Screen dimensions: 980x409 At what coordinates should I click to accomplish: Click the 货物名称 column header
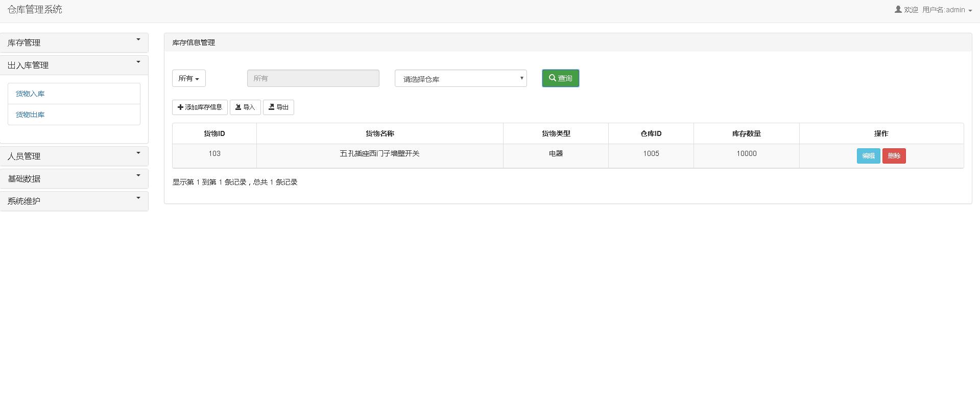tap(379, 134)
